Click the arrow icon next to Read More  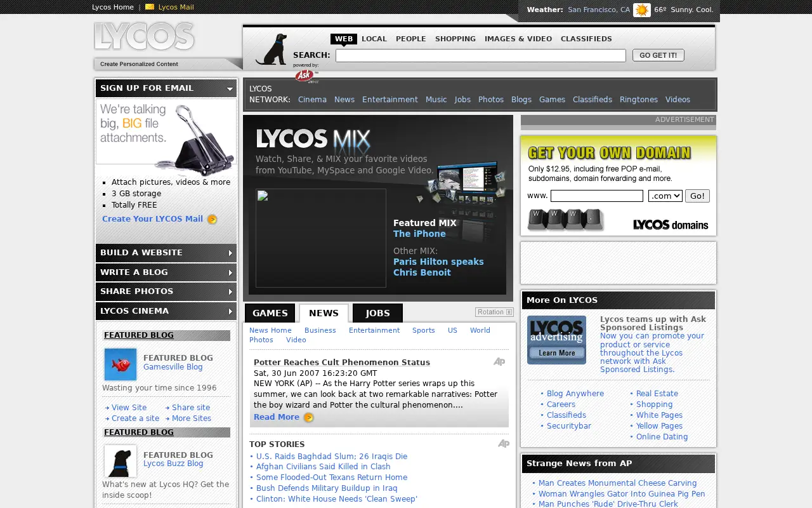[309, 417]
